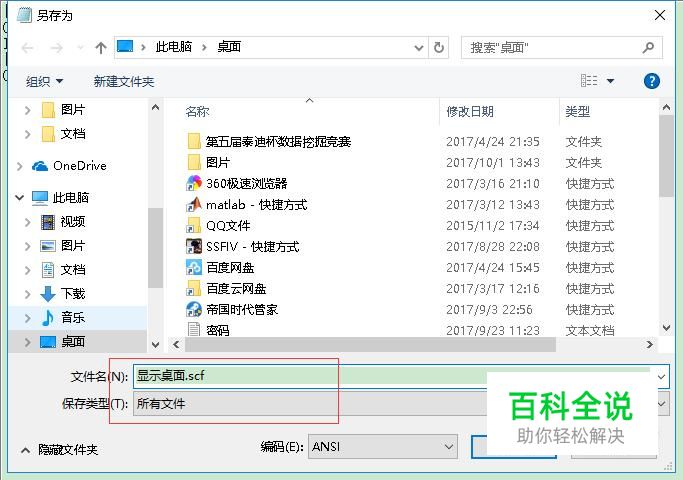This screenshot has height=480, width=683.
Task: Open the 编码 ANSI encoding dropdown
Action: pyautogui.click(x=383, y=446)
